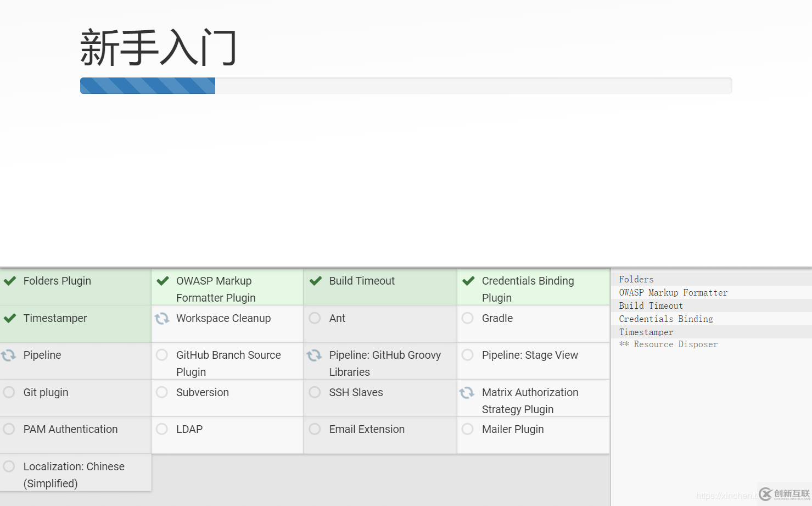This screenshot has width=812, height=506.
Task: Click the pending circle next to Email Extension
Action: pos(315,429)
